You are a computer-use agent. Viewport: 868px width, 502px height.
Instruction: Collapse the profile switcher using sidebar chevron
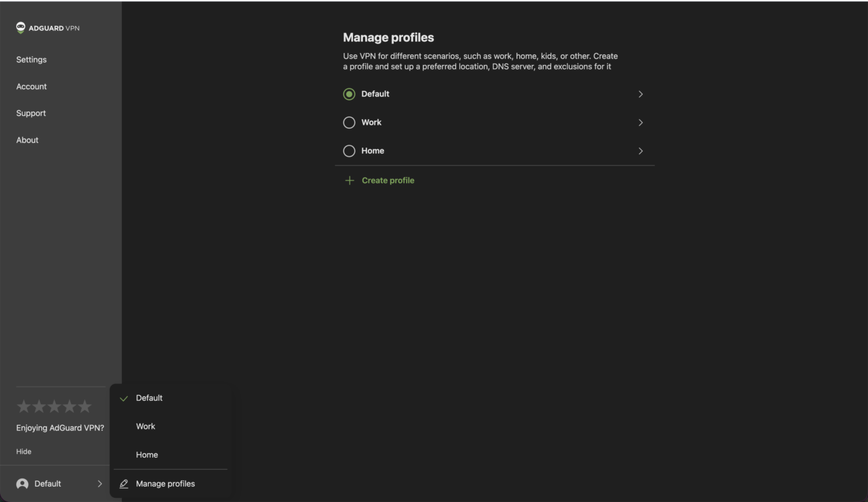pyautogui.click(x=100, y=484)
